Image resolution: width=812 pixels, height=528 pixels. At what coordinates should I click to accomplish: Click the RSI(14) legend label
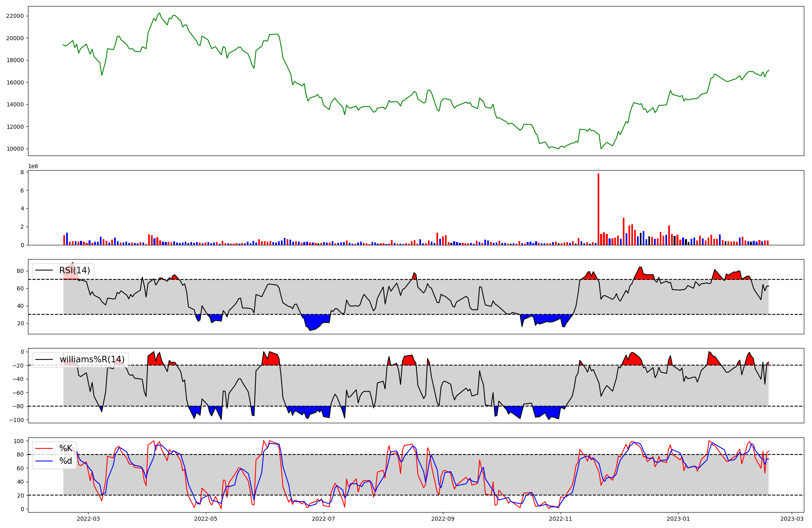click(x=75, y=270)
